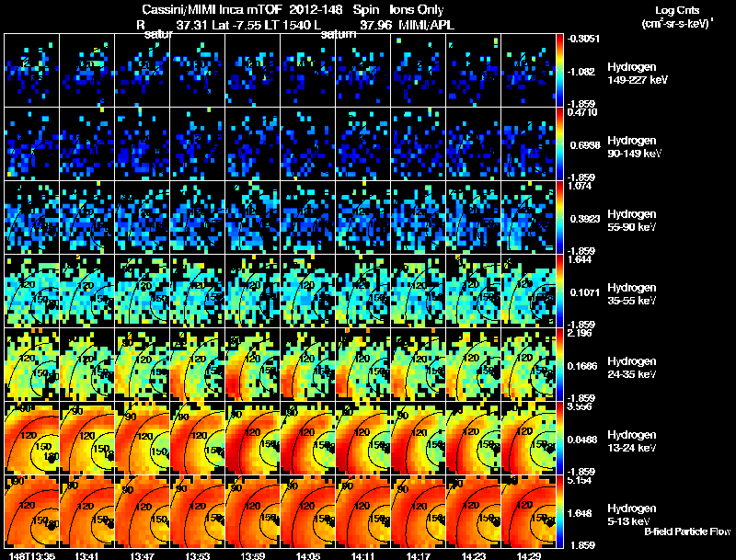This screenshot has height=560, width=736.
Task: Open the 13:47 panel in the 55-90 keV row
Action: point(143,218)
